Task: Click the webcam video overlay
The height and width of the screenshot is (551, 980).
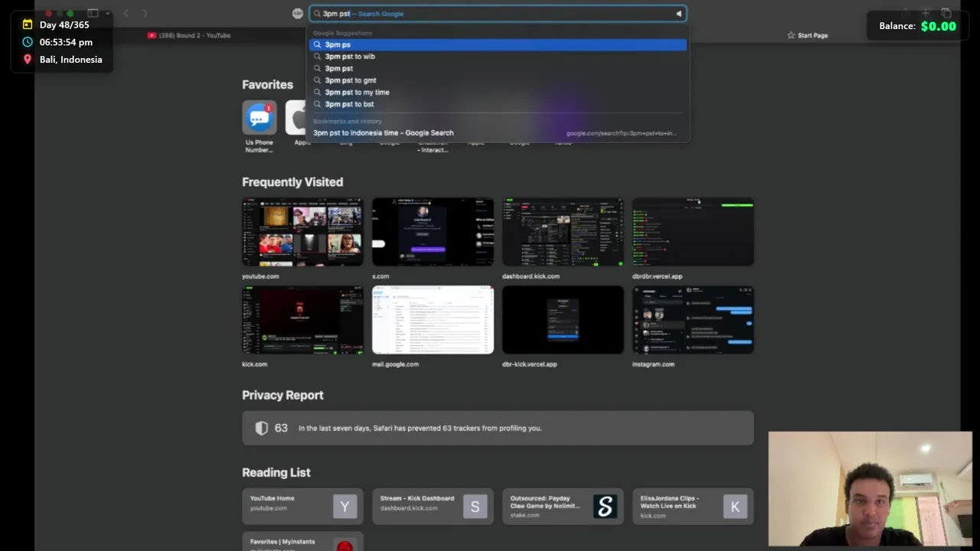Action: click(x=871, y=489)
